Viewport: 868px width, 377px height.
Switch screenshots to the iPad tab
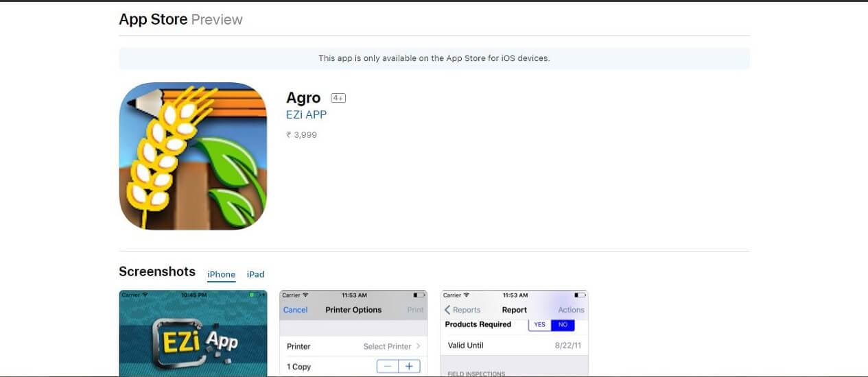256,274
